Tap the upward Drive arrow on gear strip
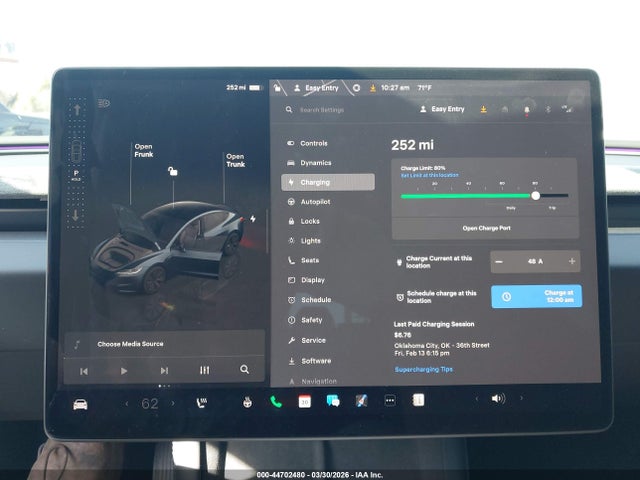Screen dimensions: 640x480 coord(77,110)
